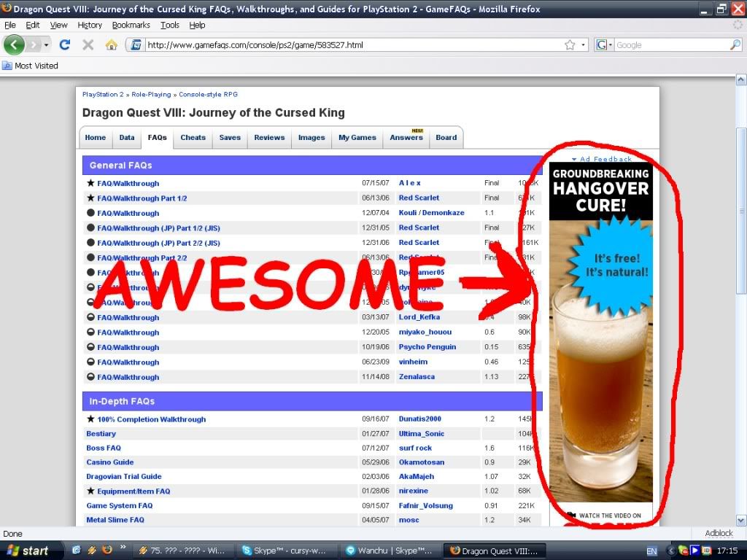Reload the page with the refresh icon
The width and height of the screenshot is (747, 560).
pos(64,44)
